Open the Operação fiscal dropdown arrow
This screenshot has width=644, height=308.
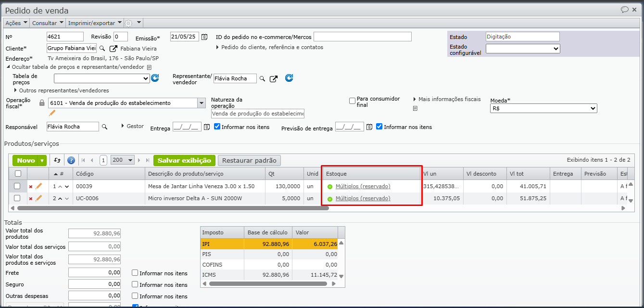pos(201,103)
